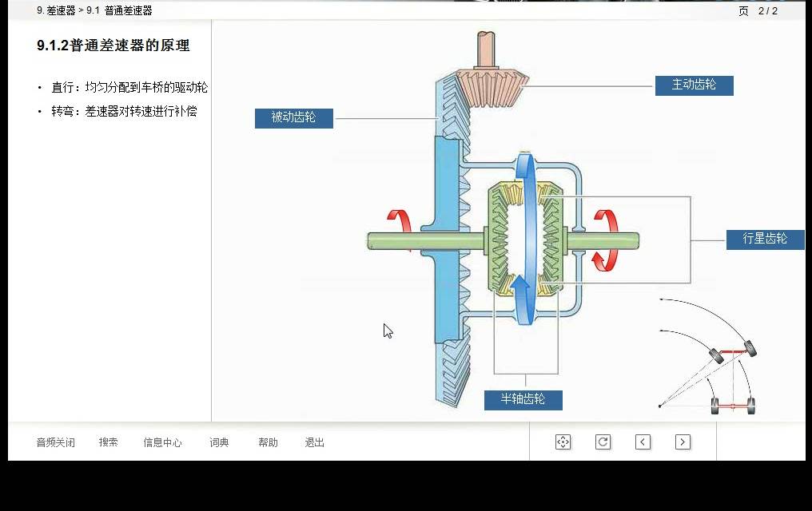
Task: Select the 半轴齿轮 label
Action: click(523, 400)
